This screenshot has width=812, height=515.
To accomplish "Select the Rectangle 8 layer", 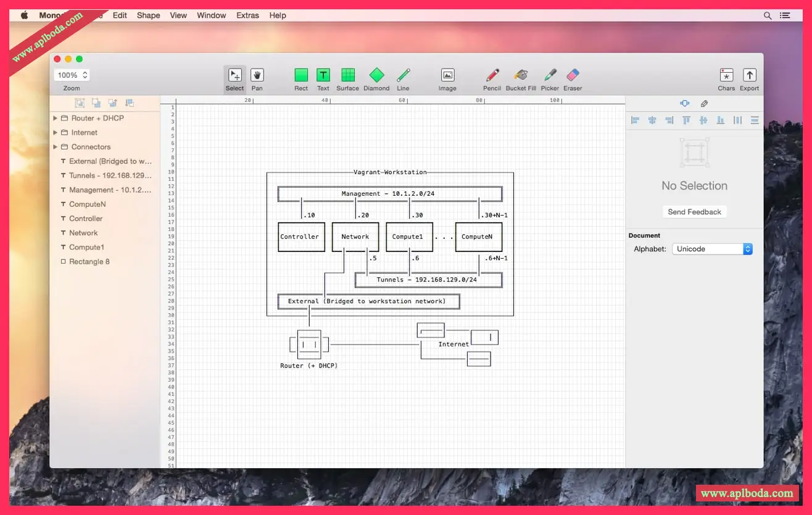I will point(89,262).
